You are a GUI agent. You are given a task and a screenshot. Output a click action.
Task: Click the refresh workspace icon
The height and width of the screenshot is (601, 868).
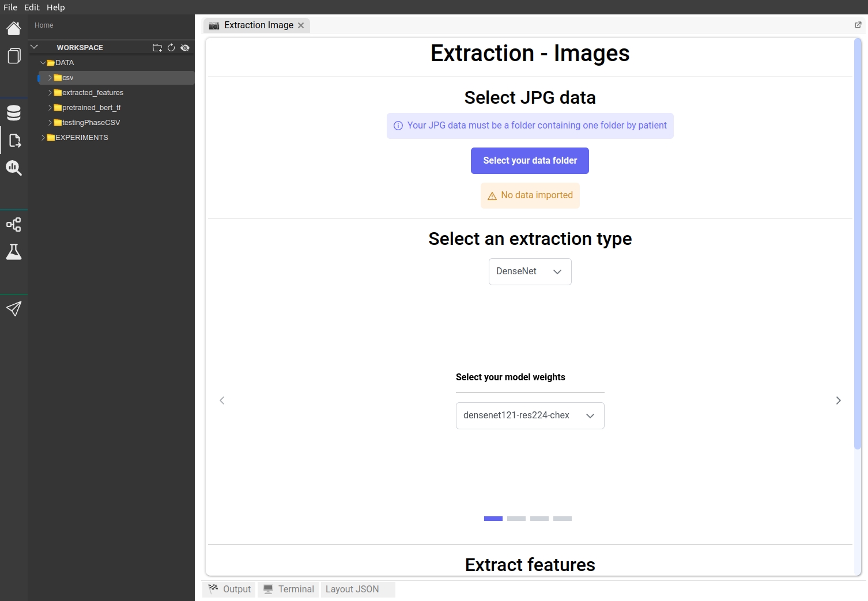pos(171,48)
